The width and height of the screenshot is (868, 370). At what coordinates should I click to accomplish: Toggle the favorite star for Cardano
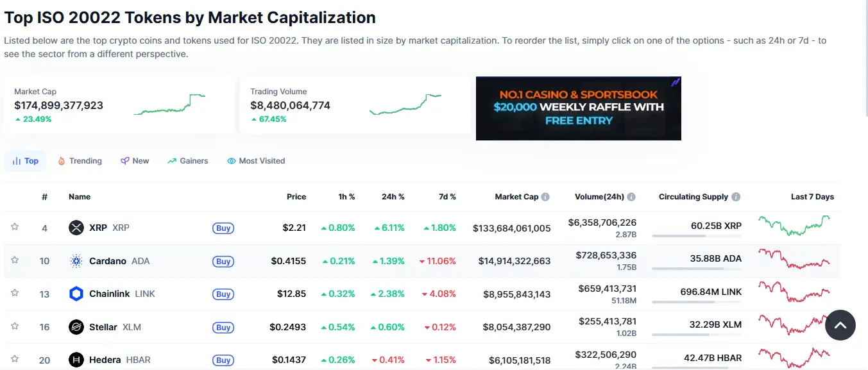(x=15, y=261)
